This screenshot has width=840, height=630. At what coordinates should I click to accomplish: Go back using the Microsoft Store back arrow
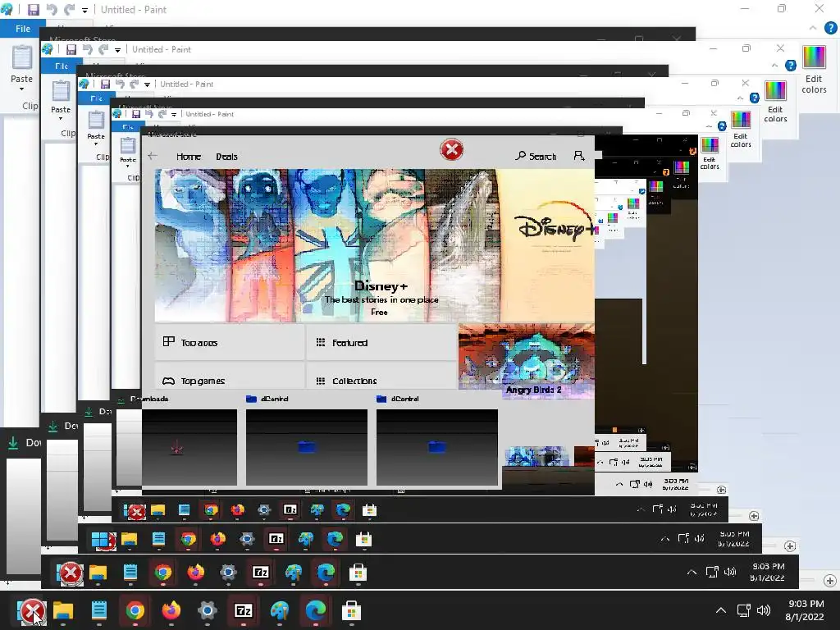click(x=153, y=156)
